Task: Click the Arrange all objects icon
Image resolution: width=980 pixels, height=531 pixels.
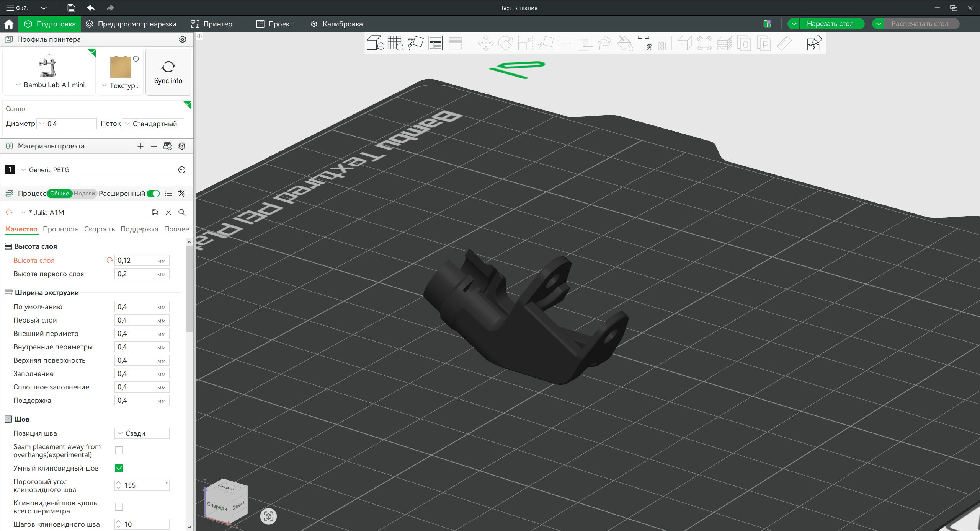Action: (x=435, y=43)
